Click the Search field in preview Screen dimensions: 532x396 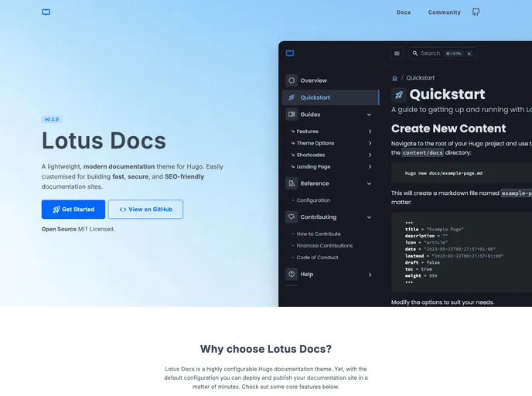tap(443, 53)
